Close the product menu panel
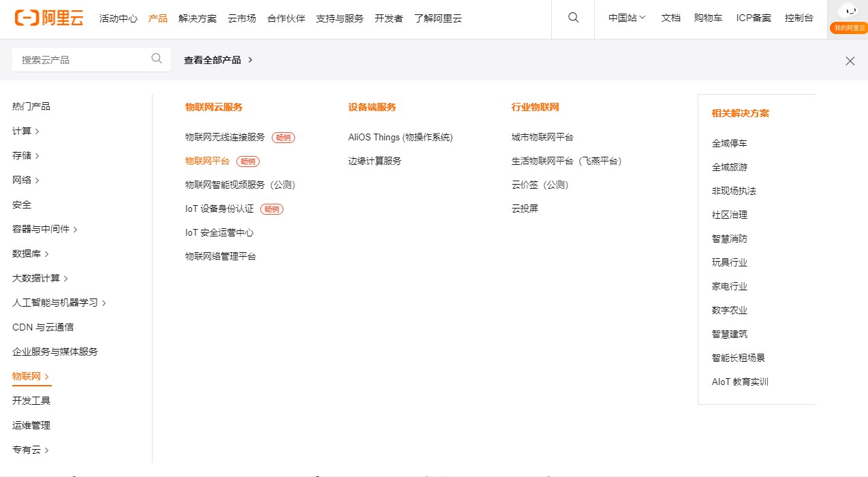 850,61
